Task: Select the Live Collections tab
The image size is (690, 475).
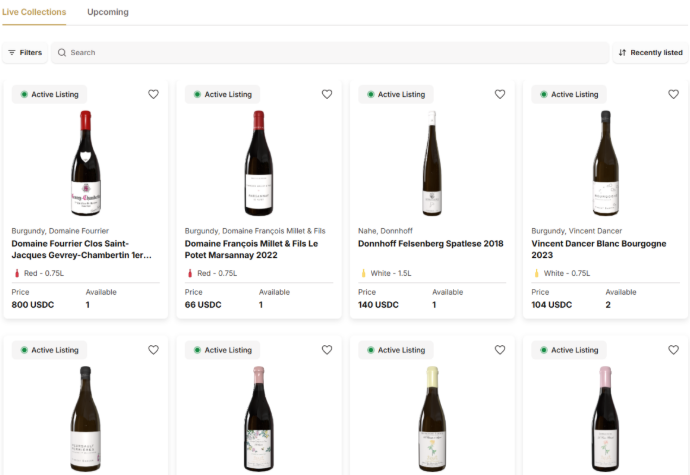Action: [34, 12]
